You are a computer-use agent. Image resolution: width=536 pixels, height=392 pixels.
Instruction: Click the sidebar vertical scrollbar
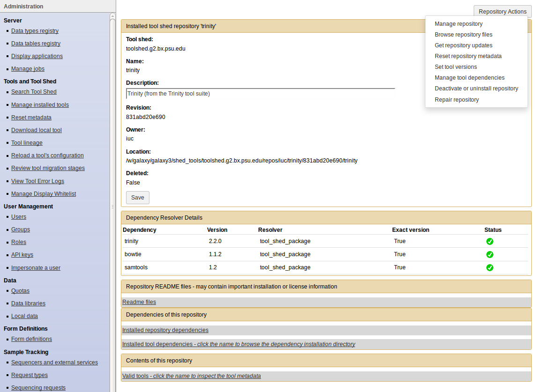[x=112, y=205]
